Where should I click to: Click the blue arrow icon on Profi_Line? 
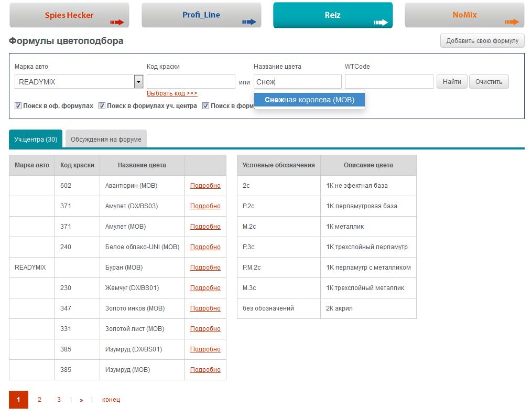[249, 22]
